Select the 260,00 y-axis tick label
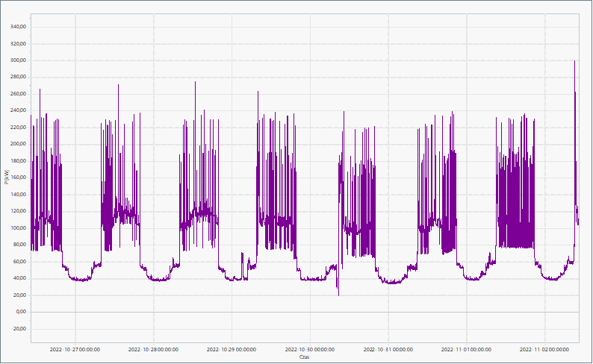Screen dimensions: 593x364 pos(18,94)
